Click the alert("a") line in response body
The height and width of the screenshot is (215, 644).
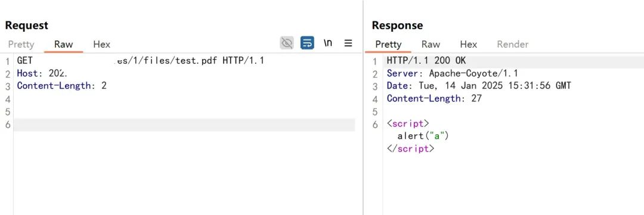(423, 136)
